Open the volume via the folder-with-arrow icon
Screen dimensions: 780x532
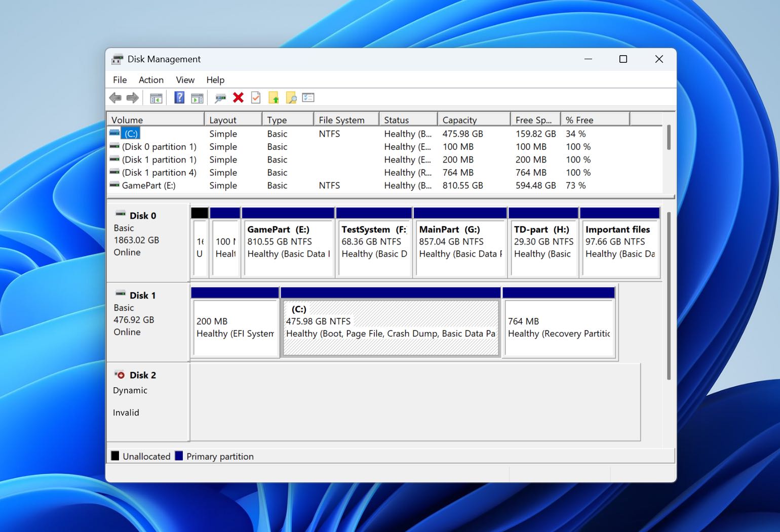point(274,97)
